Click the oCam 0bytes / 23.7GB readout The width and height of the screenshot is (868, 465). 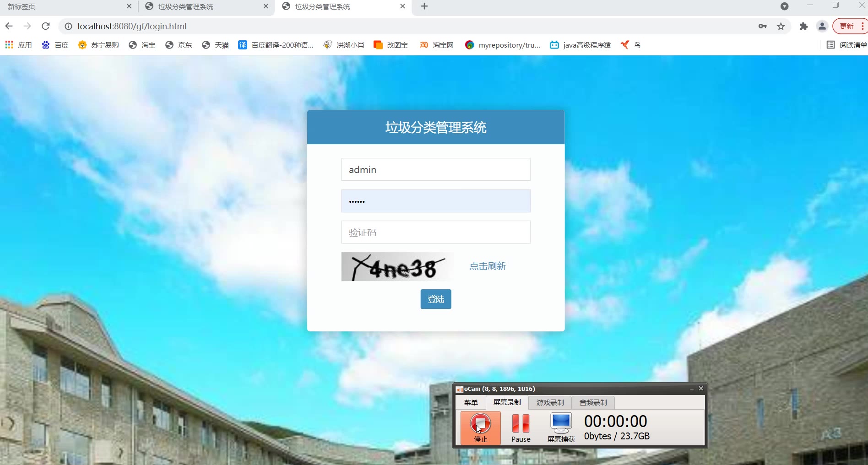click(x=617, y=436)
